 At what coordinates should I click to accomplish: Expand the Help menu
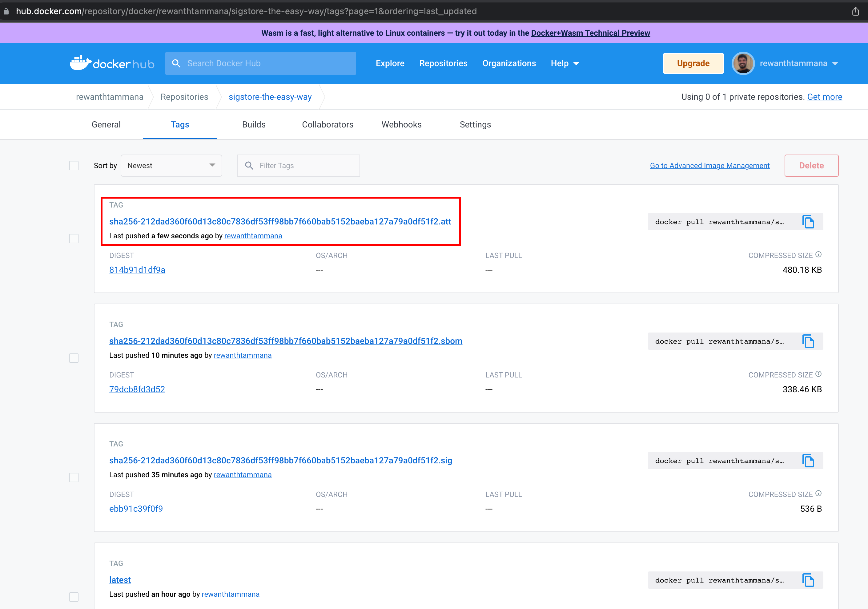[565, 63]
